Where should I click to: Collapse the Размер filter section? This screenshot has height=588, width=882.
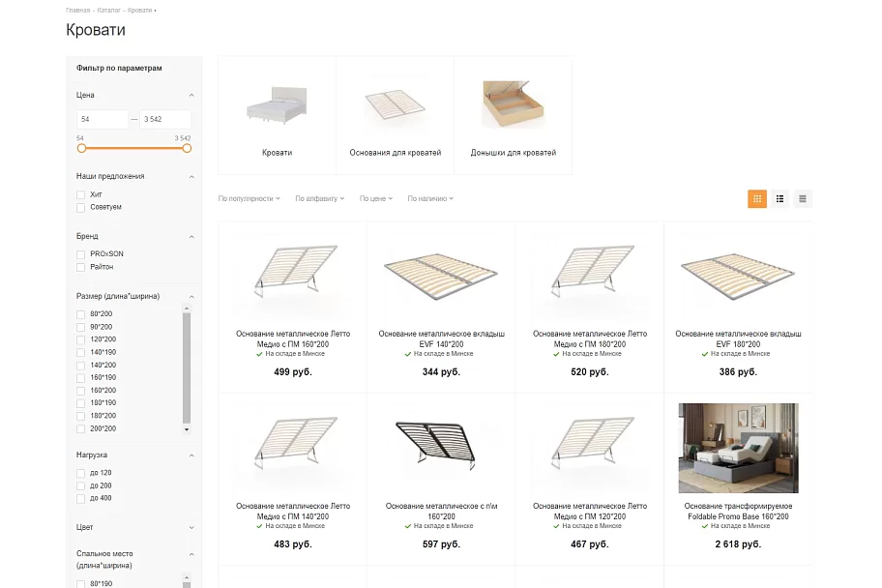pos(191,297)
